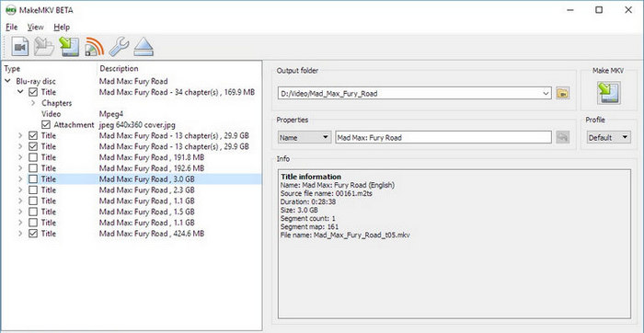The width and height of the screenshot is (644, 333).
Task: Uncheck the 34 chapter(s) 169.9 MB title
Action: (33, 92)
